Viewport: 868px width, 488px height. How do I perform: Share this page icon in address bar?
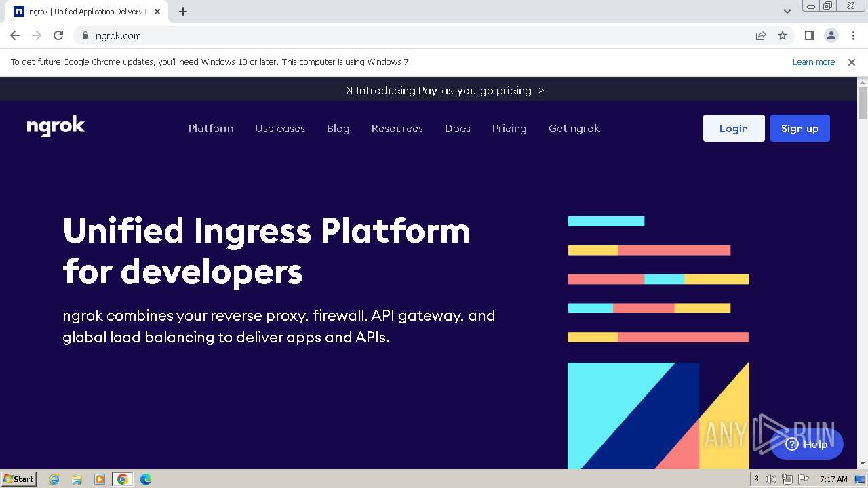click(761, 35)
